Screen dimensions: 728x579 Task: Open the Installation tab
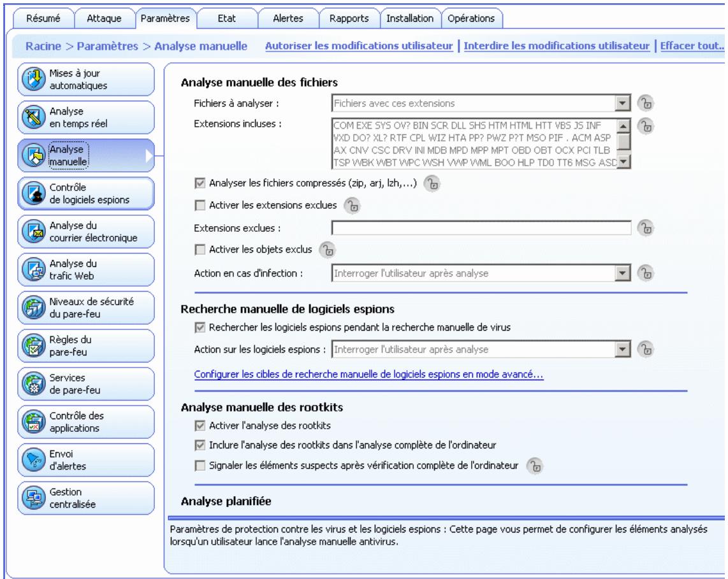(410, 18)
